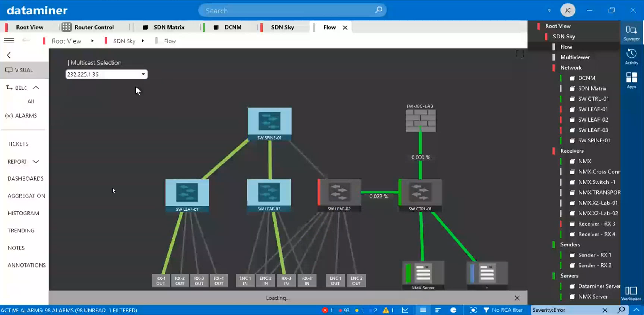Close the Flow tab
The width and height of the screenshot is (644, 315).
coord(345,27)
